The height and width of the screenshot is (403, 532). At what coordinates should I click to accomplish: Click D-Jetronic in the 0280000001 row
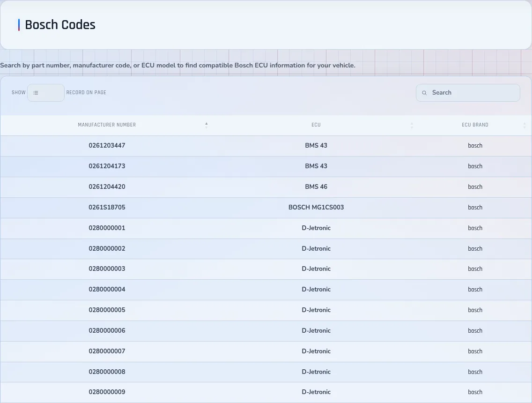click(316, 228)
